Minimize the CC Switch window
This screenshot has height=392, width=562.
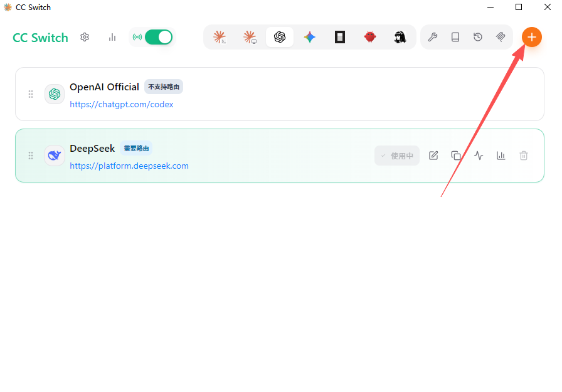pos(490,7)
